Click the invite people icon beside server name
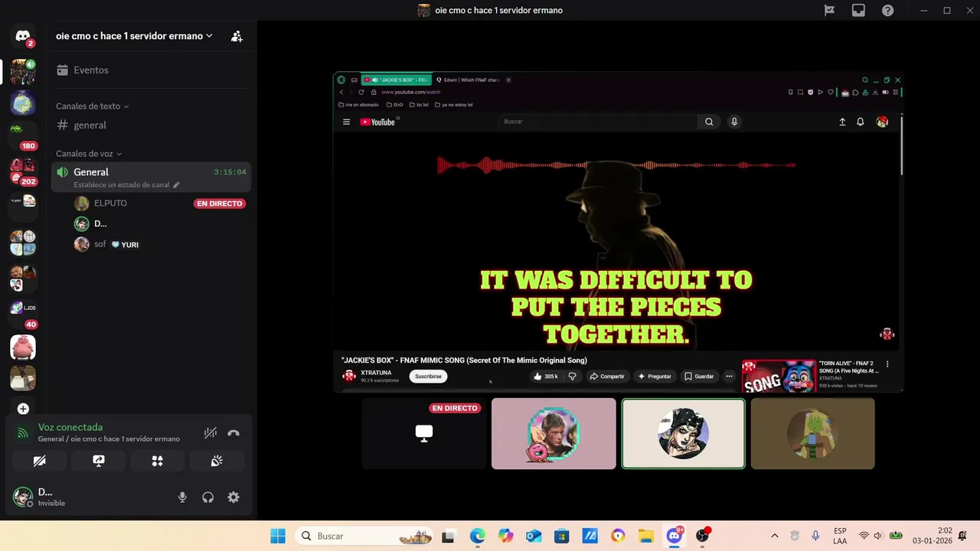Screen dimensions: 980x551 [x=237, y=36]
